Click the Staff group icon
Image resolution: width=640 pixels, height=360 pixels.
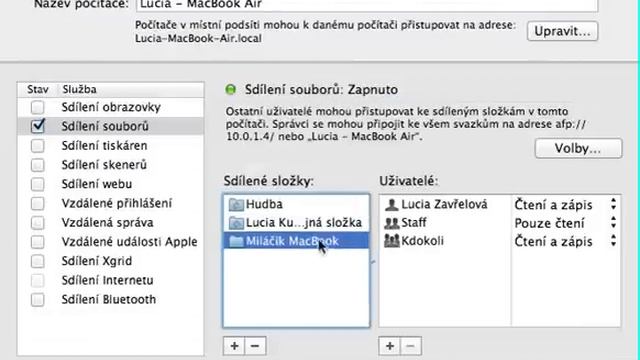point(391,223)
